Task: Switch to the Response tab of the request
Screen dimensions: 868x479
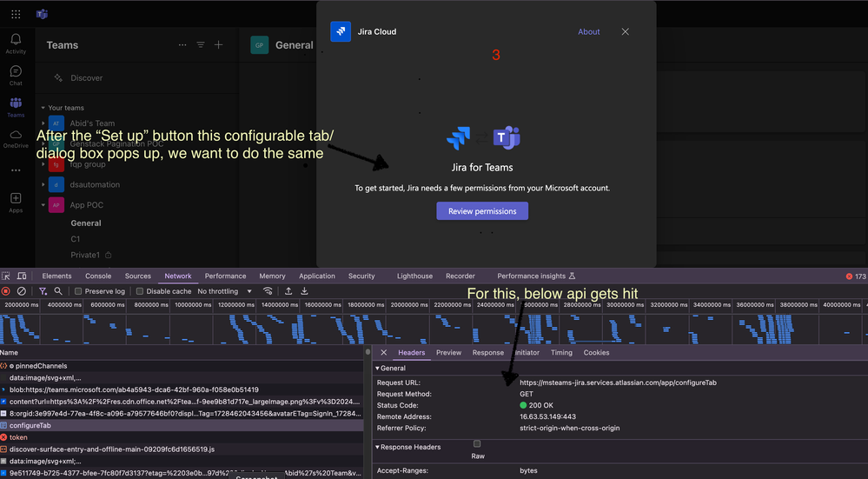Action: pos(487,353)
